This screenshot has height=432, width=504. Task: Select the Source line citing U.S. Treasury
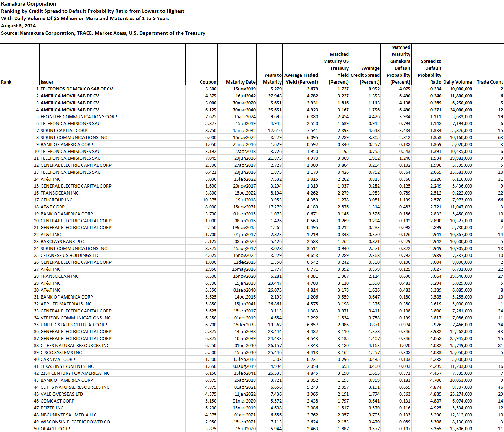[x=104, y=33]
